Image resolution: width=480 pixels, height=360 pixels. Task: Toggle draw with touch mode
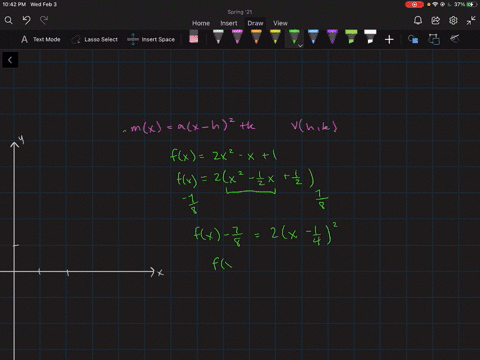point(455,39)
